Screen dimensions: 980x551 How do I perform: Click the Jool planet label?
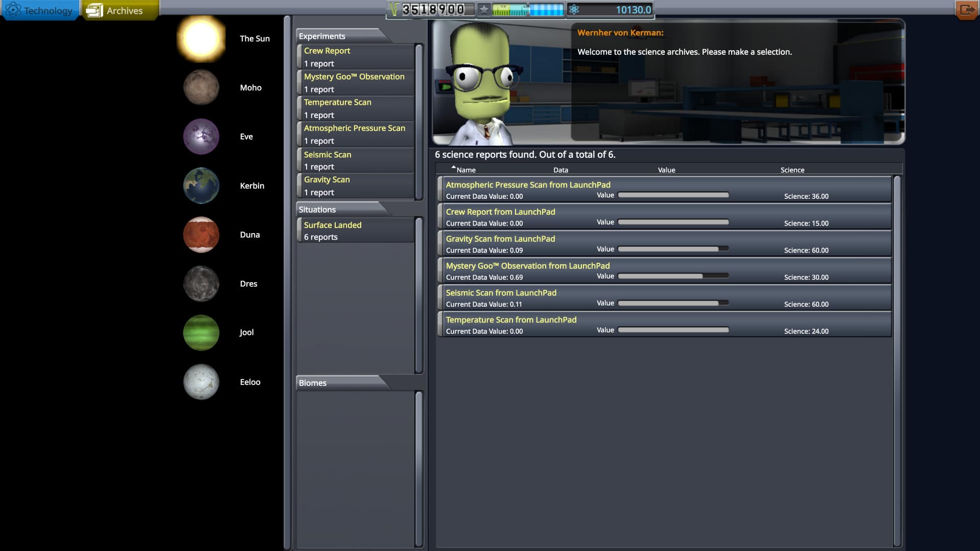click(246, 333)
